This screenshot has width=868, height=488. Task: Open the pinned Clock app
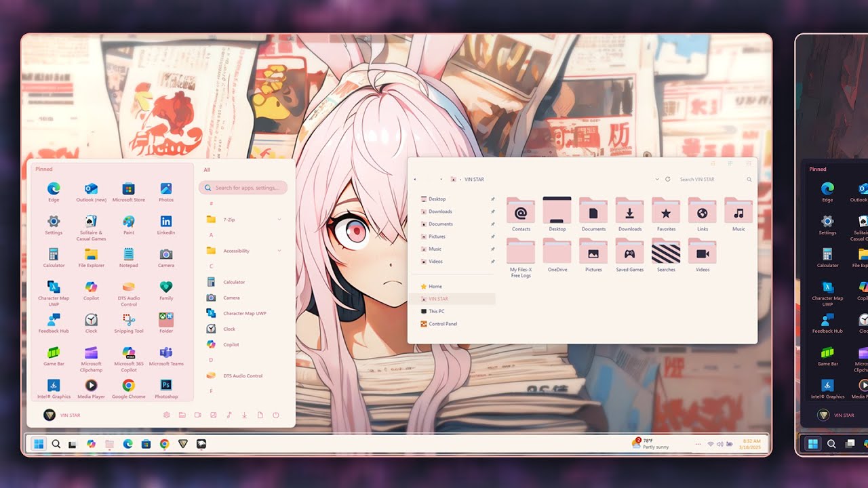click(91, 323)
